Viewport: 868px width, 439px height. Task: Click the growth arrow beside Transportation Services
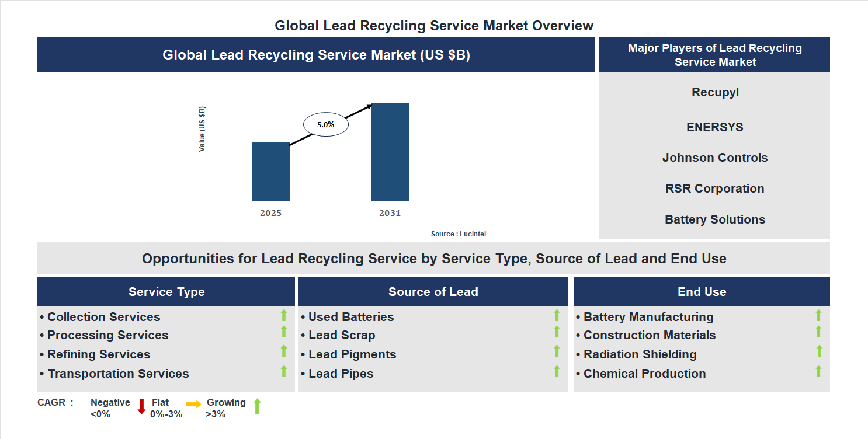283,371
